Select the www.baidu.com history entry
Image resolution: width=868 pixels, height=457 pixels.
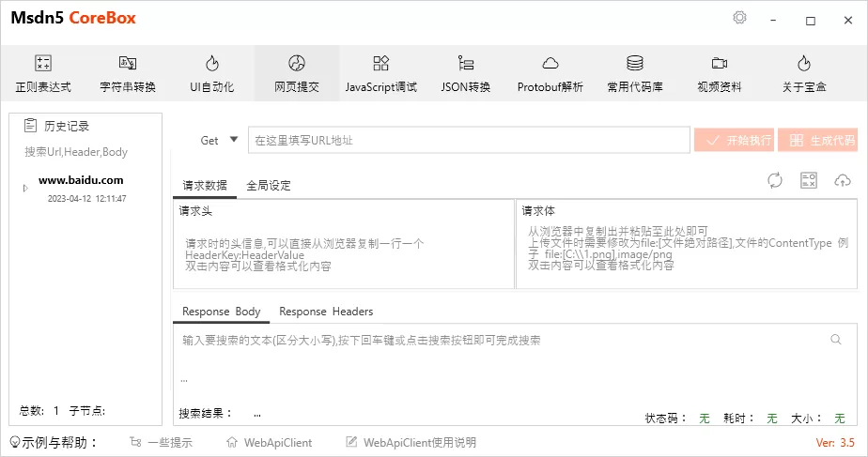coord(81,180)
